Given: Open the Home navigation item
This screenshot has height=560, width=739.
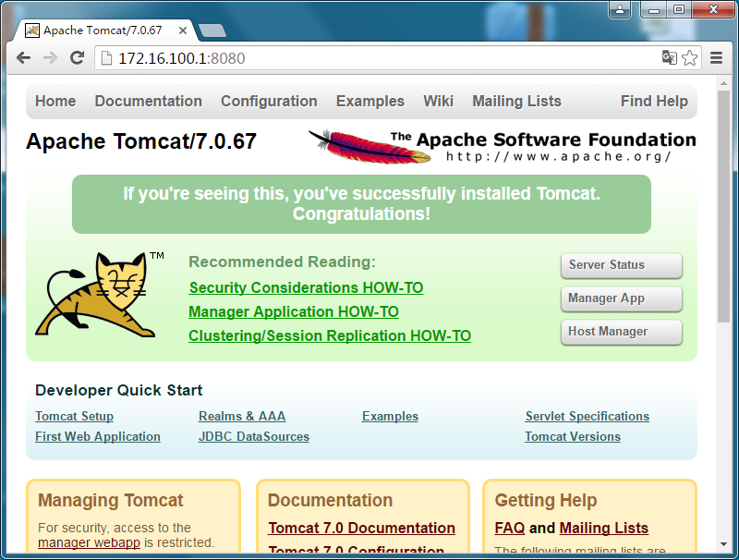Looking at the screenshot, I should (x=55, y=101).
